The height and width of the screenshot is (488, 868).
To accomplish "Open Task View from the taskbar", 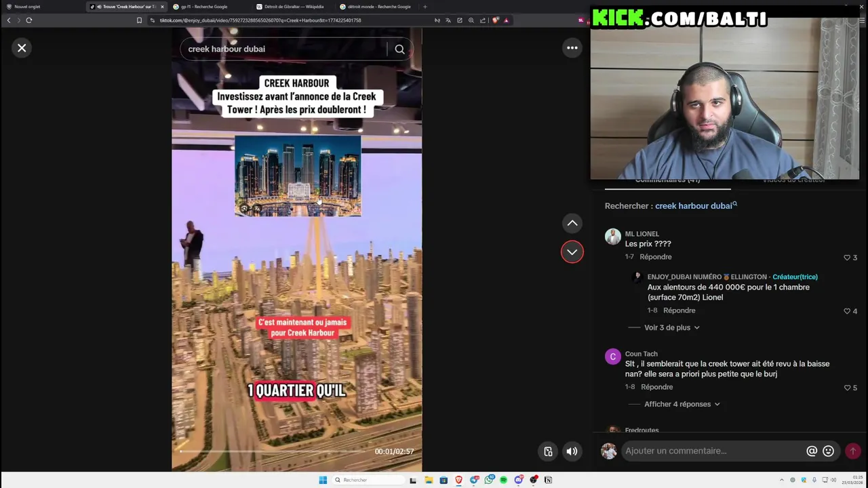I will tap(413, 480).
